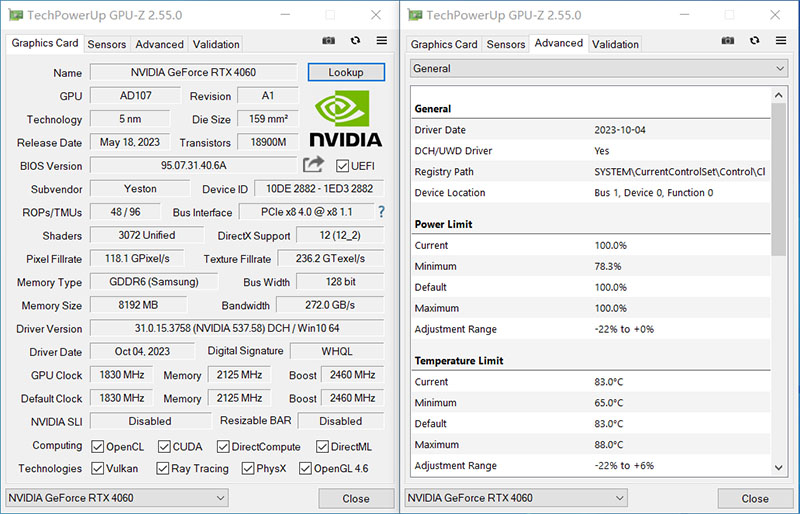
Task: Click the NVIDIA logo image
Action: point(345,119)
